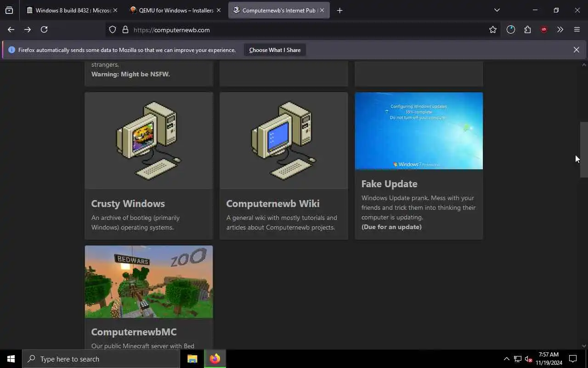Click the muted volume tray icon

pos(528,359)
